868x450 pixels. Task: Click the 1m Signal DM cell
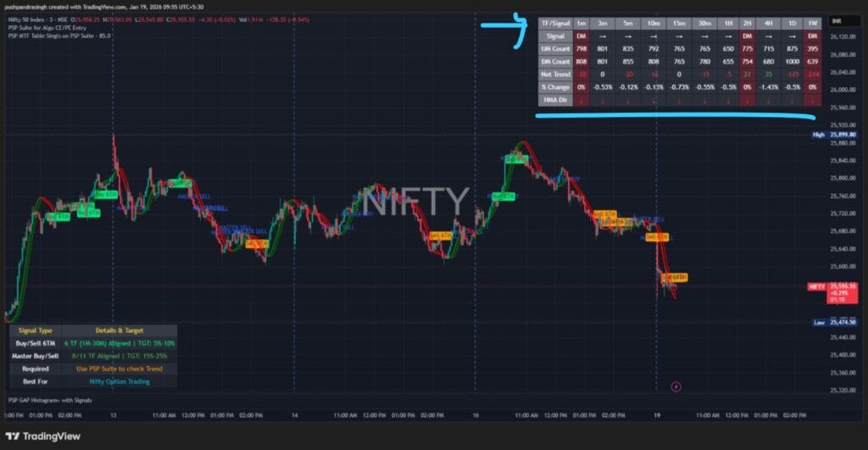tap(581, 36)
